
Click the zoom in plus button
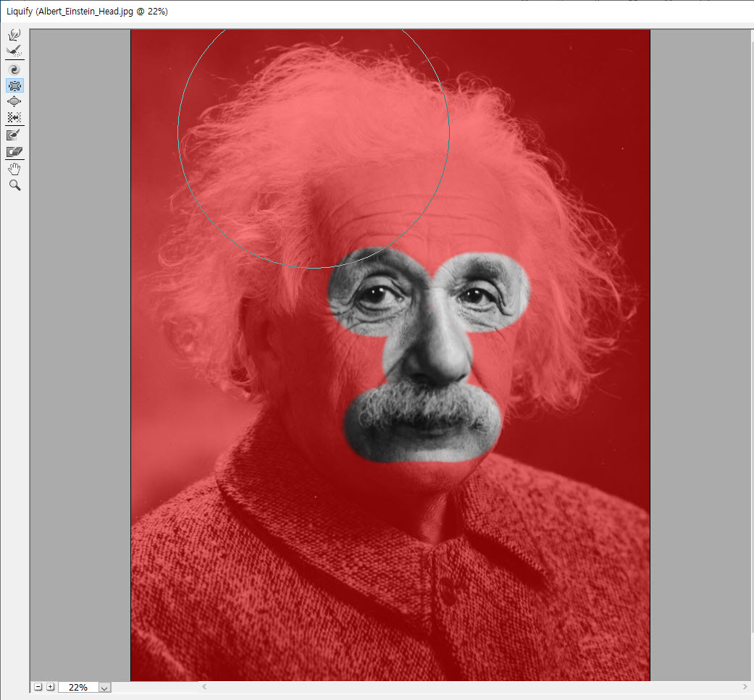pyautogui.click(x=50, y=687)
